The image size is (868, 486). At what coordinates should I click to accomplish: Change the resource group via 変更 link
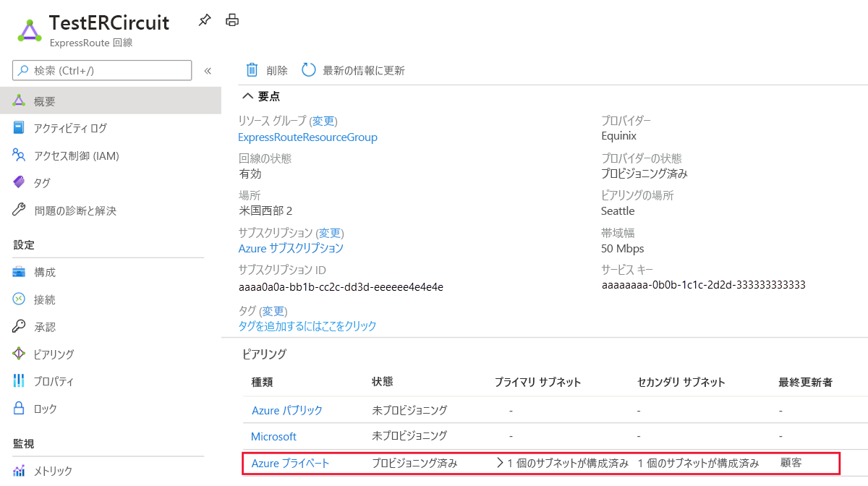point(325,121)
